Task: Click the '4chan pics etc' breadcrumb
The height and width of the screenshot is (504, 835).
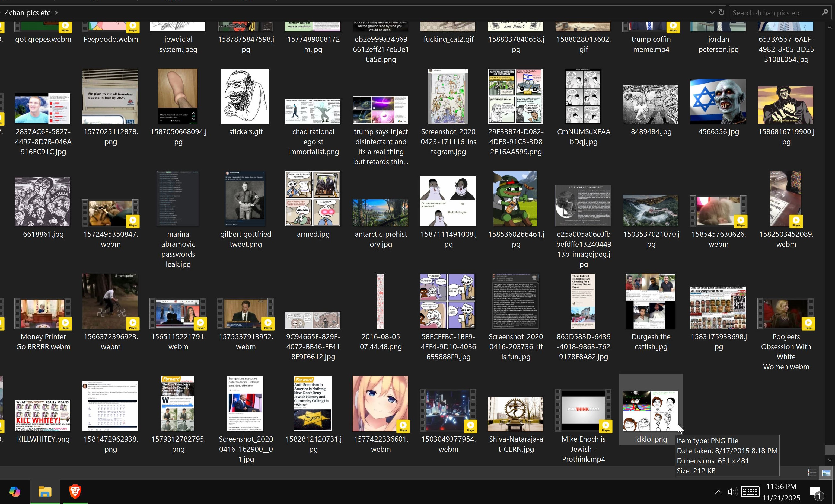Action: click(27, 12)
